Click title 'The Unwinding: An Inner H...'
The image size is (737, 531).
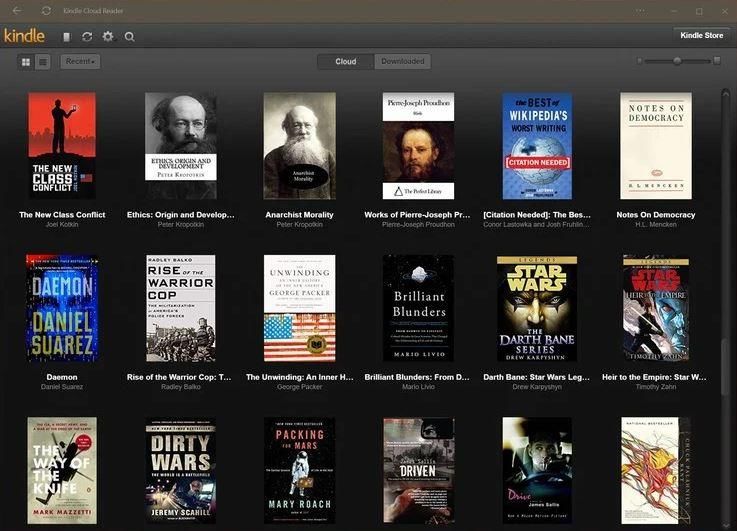tap(299, 377)
